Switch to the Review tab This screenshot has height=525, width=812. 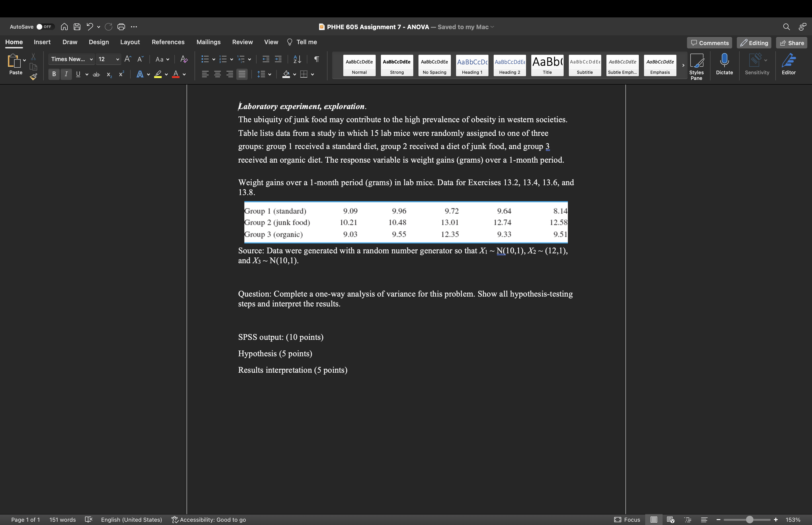coord(243,42)
